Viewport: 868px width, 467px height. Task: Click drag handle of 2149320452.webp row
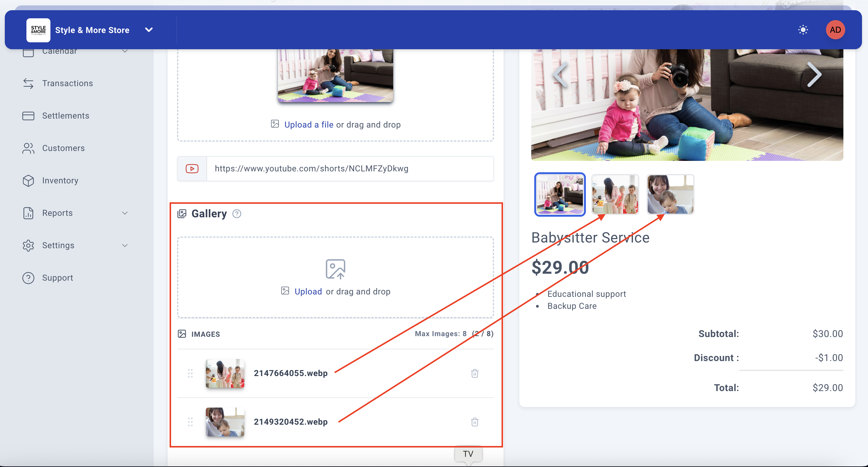[190, 422]
